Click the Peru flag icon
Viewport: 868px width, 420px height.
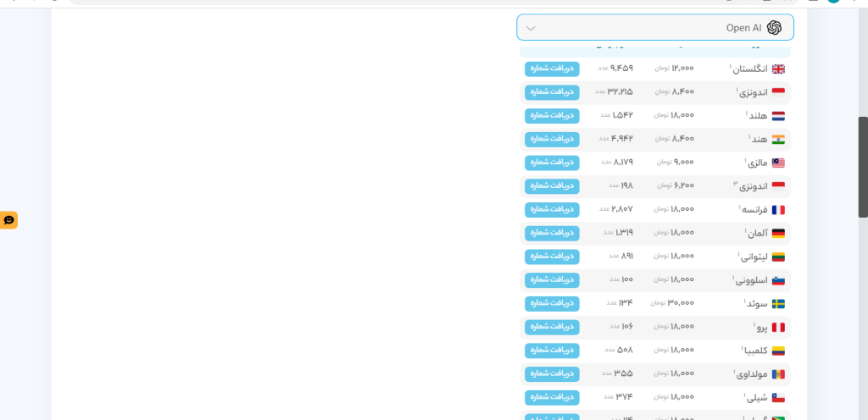pyautogui.click(x=778, y=327)
